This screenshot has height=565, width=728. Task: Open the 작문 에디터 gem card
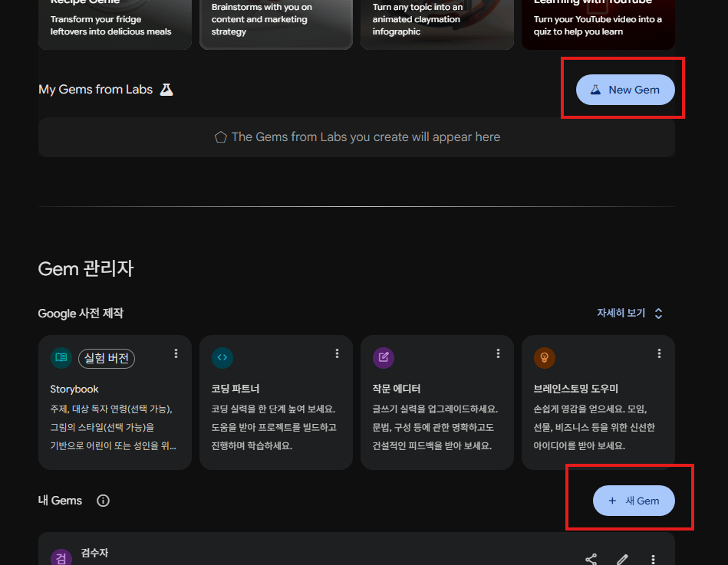[x=437, y=402]
